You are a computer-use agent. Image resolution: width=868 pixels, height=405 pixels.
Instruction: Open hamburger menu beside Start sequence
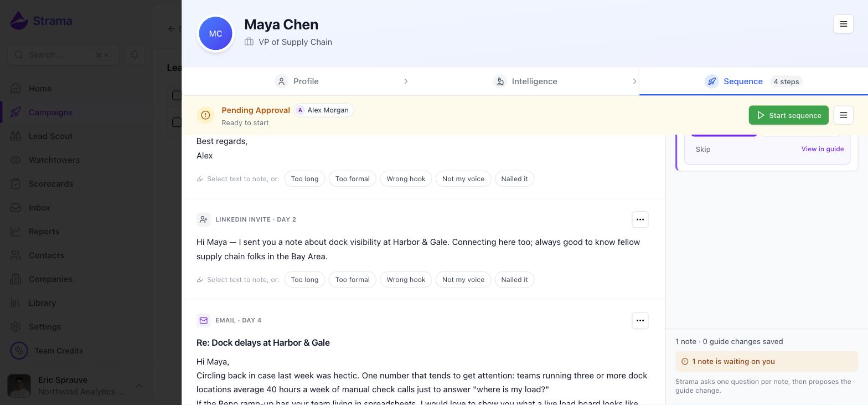coord(843,115)
